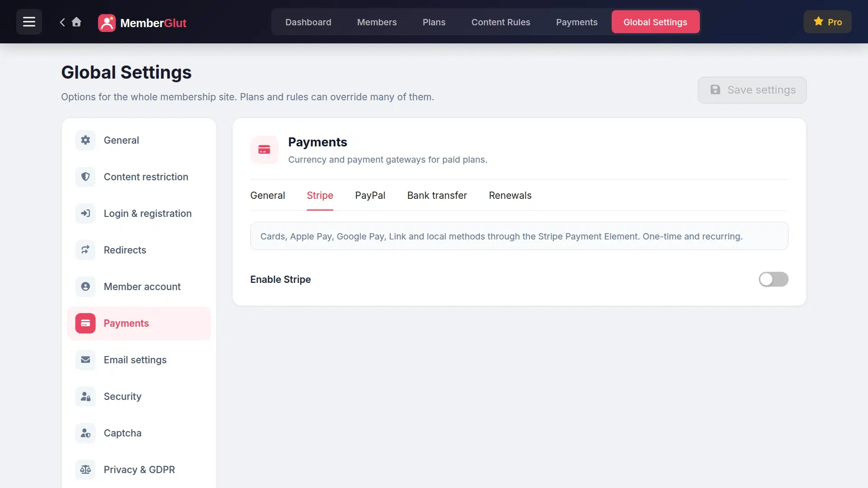
Task: Click the Redirects arrows icon
Action: click(x=85, y=250)
